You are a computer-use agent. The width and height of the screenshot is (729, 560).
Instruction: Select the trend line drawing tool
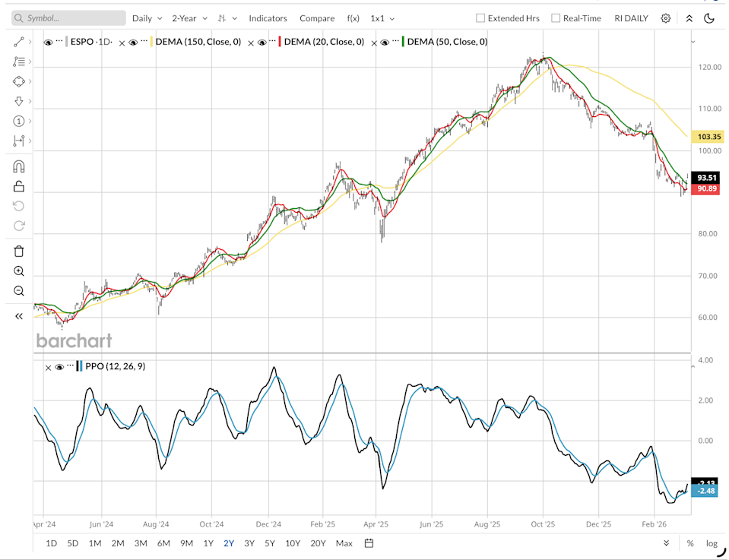click(19, 42)
